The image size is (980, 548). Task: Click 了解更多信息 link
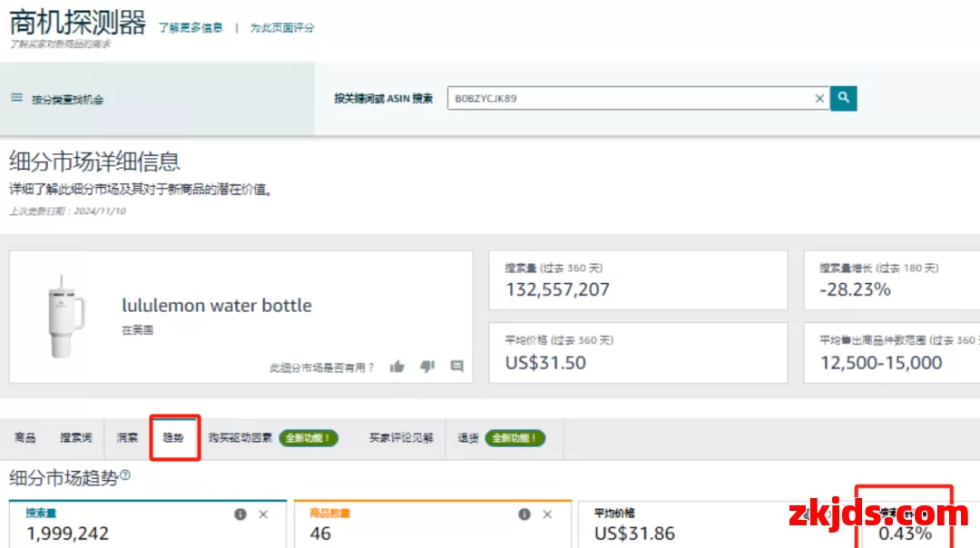190,27
